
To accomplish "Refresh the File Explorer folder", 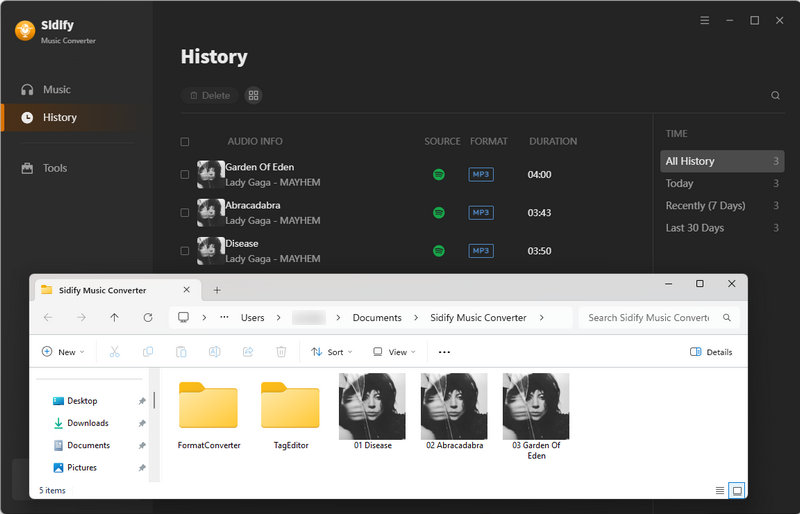I will click(148, 317).
